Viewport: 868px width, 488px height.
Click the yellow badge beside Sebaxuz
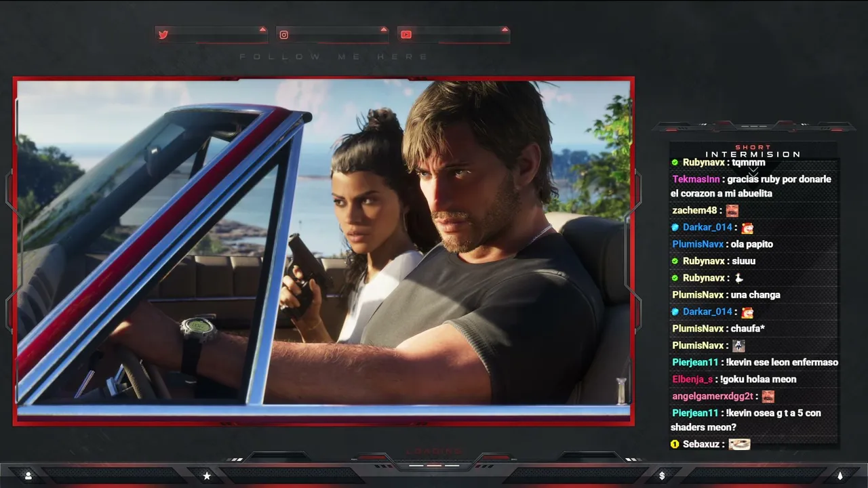675,444
